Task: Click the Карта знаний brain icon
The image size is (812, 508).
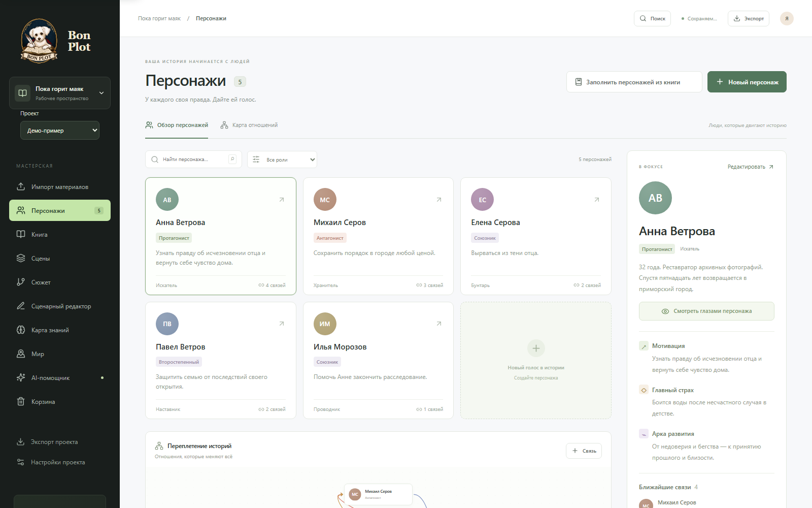Action: tap(21, 330)
